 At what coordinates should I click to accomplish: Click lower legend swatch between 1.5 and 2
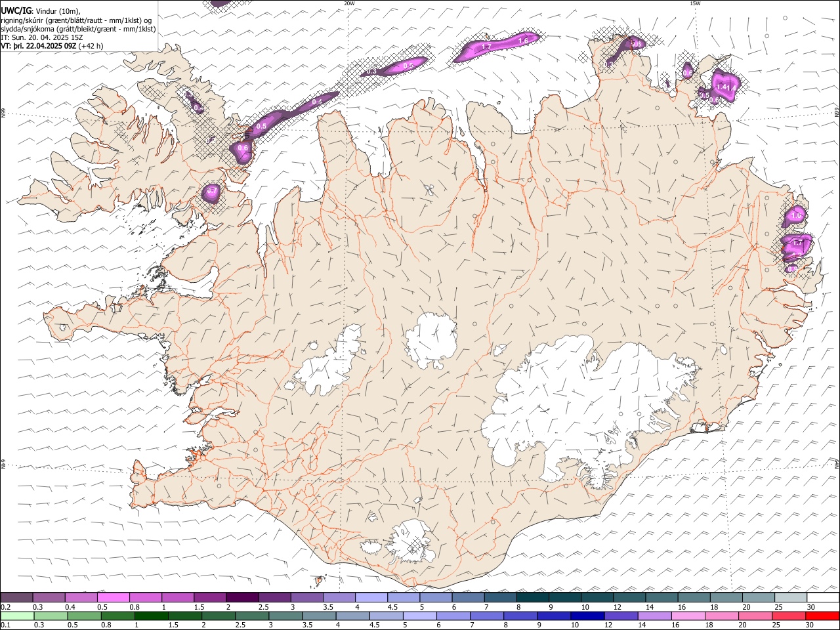pos(184,616)
